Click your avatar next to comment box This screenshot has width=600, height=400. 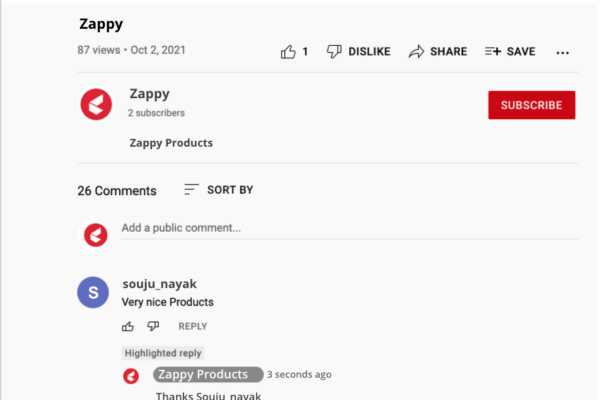point(96,235)
